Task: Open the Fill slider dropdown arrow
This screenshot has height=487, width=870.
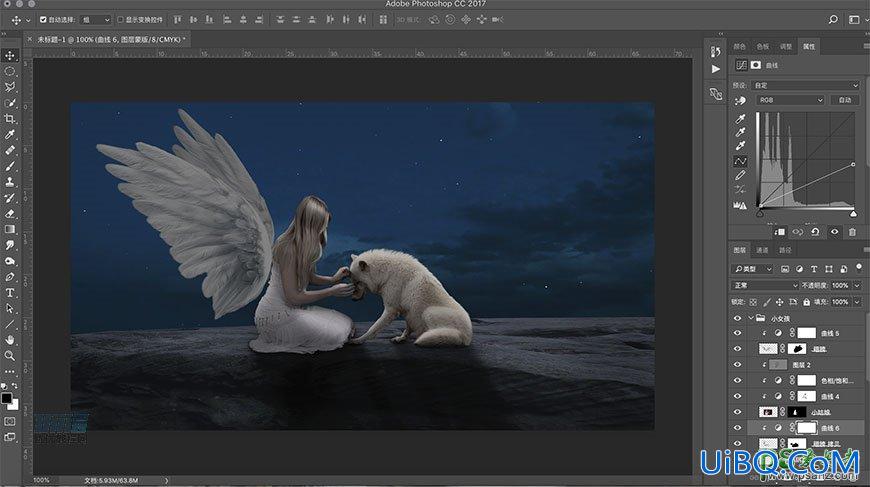Action: 857,302
